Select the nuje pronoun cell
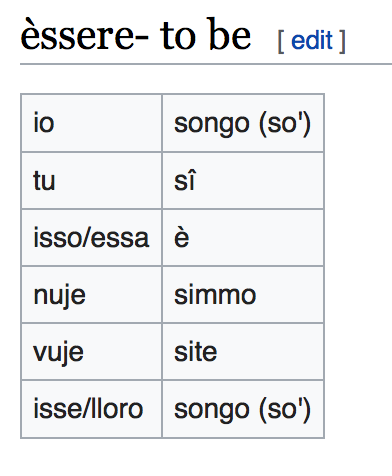 (x=92, y=295)
